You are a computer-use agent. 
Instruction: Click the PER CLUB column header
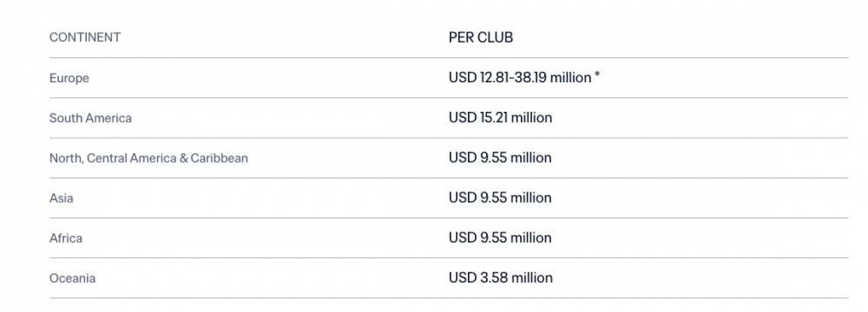coord(481,37)
